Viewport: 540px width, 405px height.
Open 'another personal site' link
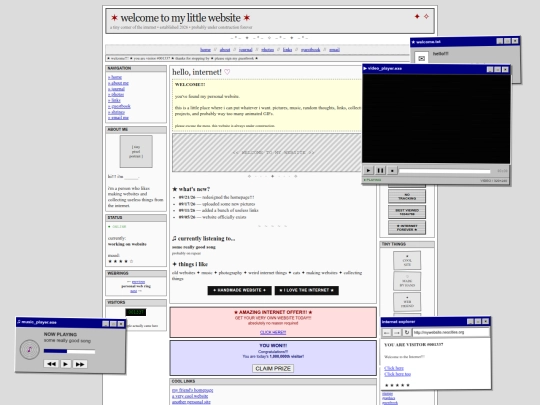pos(191,402)
